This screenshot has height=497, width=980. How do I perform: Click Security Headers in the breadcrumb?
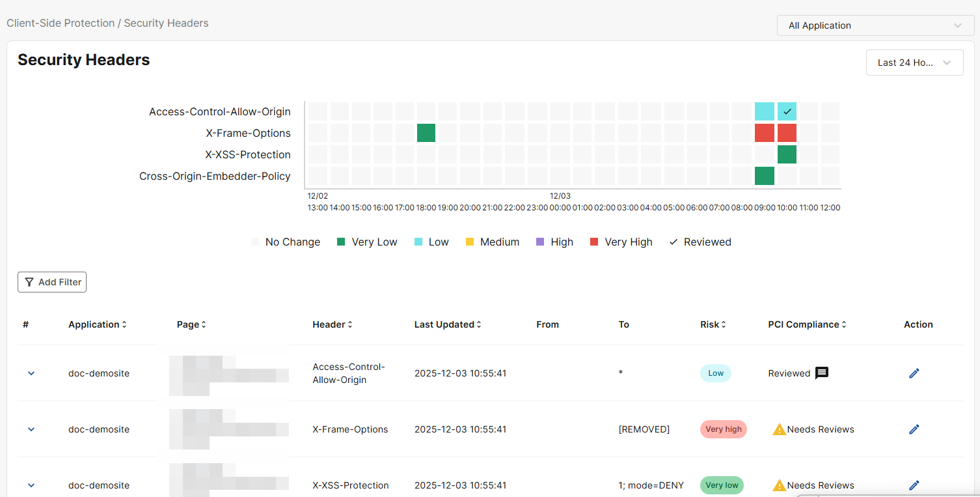pyautogui.click(x=166, y=23)
